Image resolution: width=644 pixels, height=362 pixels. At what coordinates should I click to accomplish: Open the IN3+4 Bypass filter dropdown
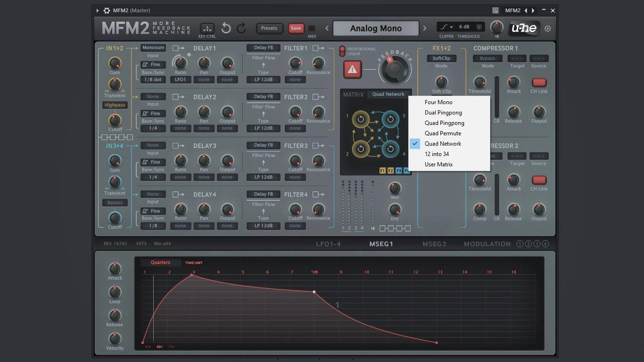click(115, 203)
